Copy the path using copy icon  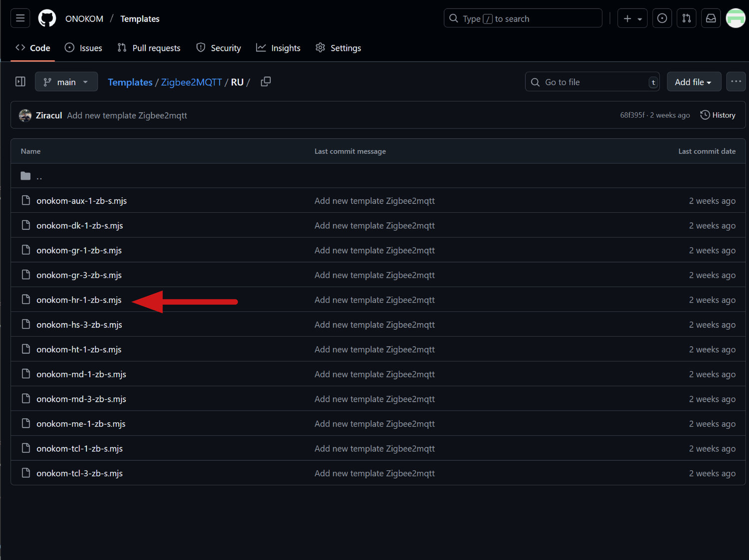coord(266,81)
